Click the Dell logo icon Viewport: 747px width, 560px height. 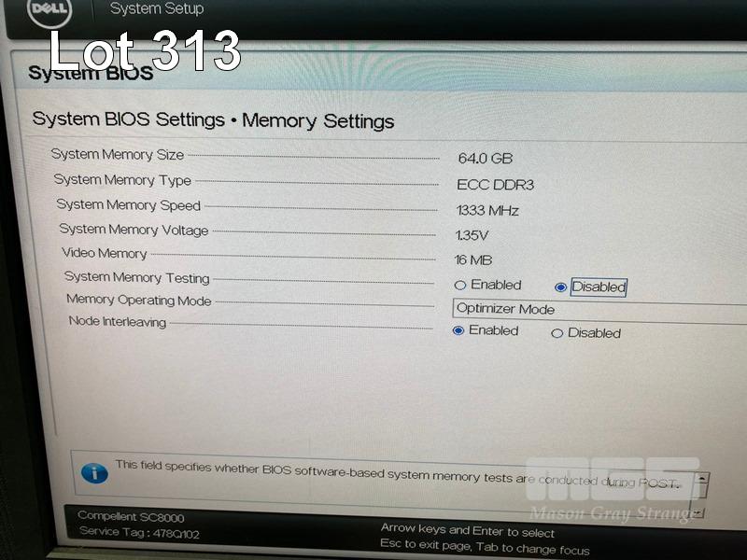(x=49, y=10)
